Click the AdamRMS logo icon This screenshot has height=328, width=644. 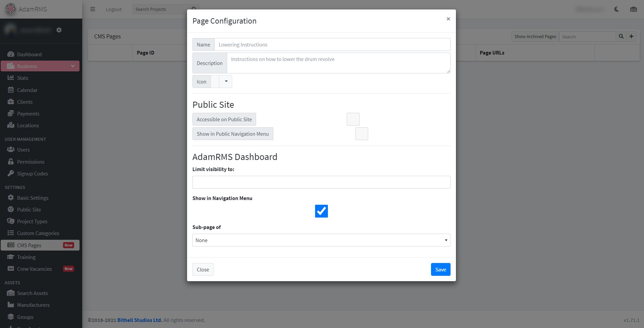point(10,9)
